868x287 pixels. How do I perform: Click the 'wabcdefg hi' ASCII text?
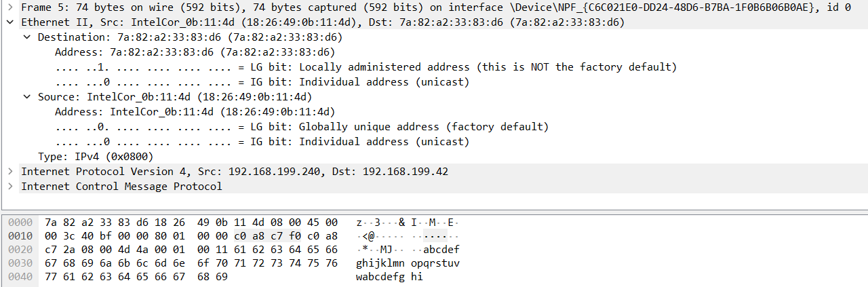(x=389, y=277)
